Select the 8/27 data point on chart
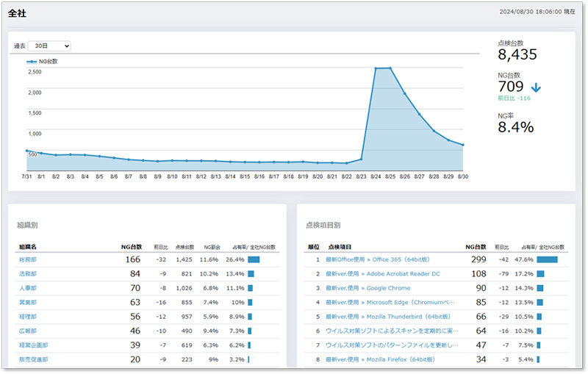Viewport: 588px width, 374px height. 419,115
